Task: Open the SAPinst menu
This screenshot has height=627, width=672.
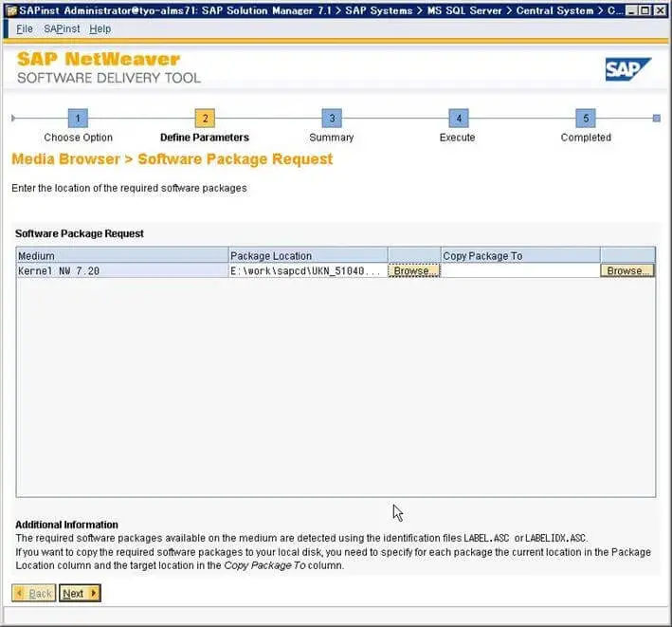Action: click(x=62, y=28)
